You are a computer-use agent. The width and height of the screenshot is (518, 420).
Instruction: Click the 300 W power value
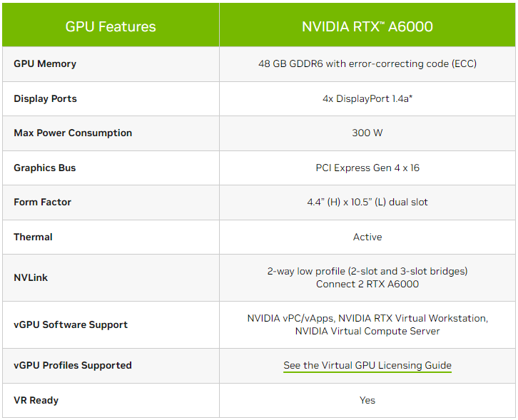coord(367,133)
